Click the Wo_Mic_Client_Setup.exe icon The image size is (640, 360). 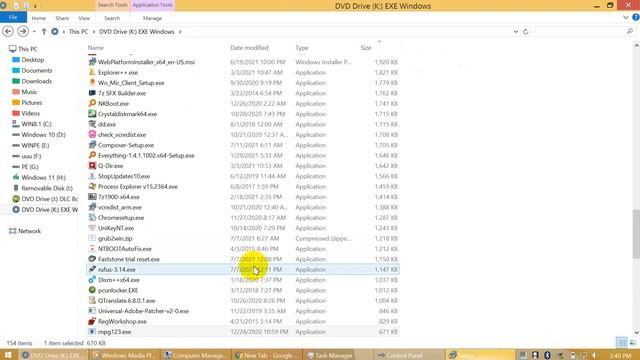[92, 83]
